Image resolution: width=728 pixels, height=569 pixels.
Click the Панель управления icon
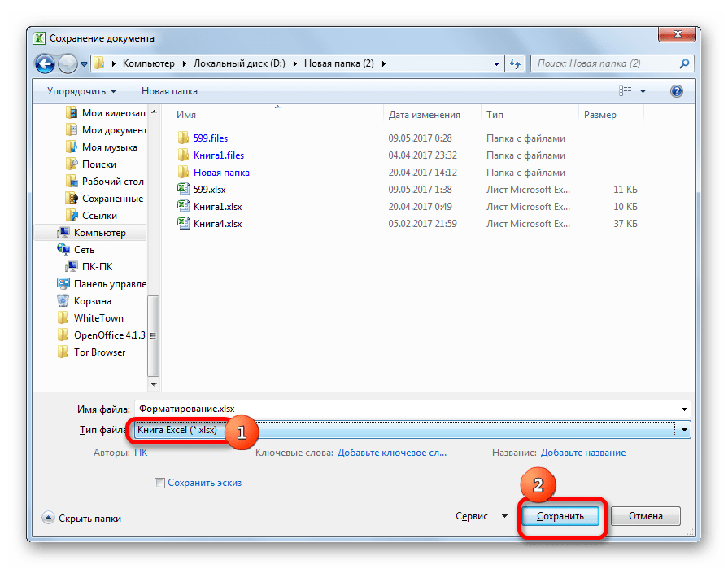click(63, 283)
